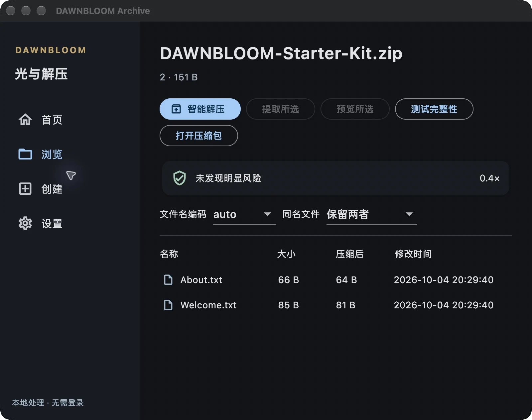532x420 pixels.
Task: Start 智能解压 smart extraction
Action: (x=200, y=109)
